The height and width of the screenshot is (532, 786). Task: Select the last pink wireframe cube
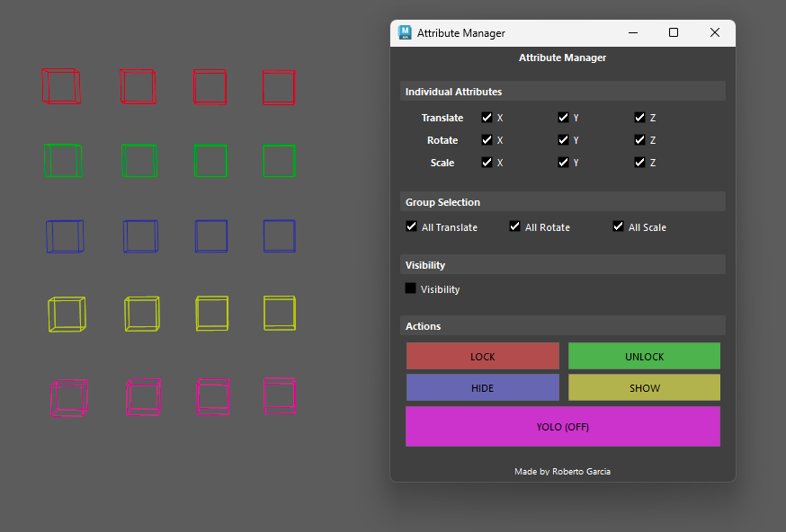(280, 396)
